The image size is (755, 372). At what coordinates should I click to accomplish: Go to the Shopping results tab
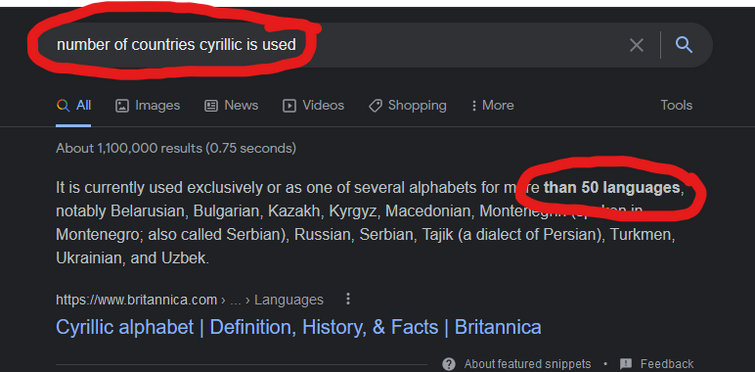point(407,105)
